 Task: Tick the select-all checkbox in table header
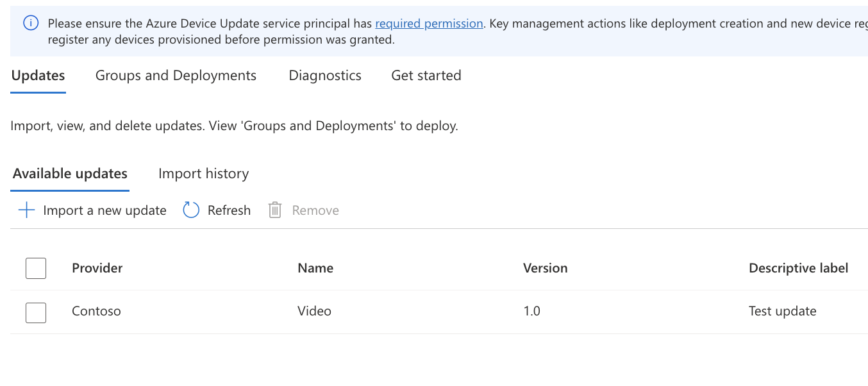36,268
